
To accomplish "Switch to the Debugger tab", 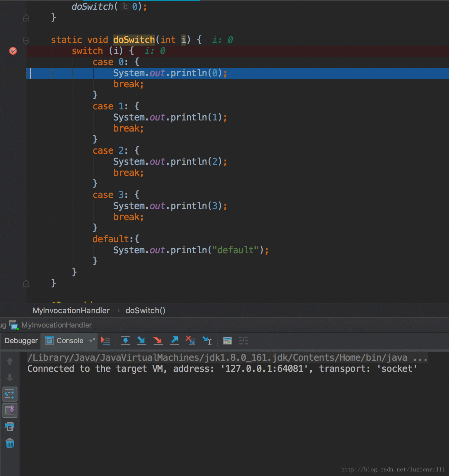I will [x=21, y=341].
